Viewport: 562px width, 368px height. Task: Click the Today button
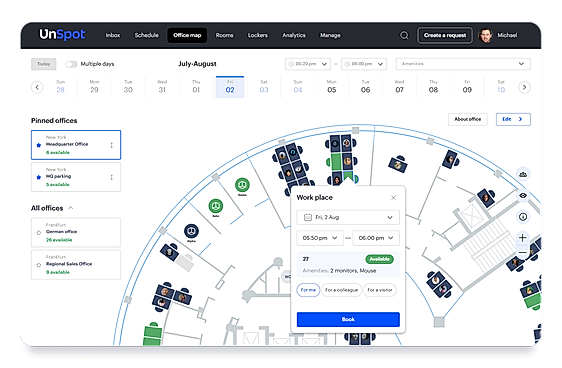pos(44,64)
